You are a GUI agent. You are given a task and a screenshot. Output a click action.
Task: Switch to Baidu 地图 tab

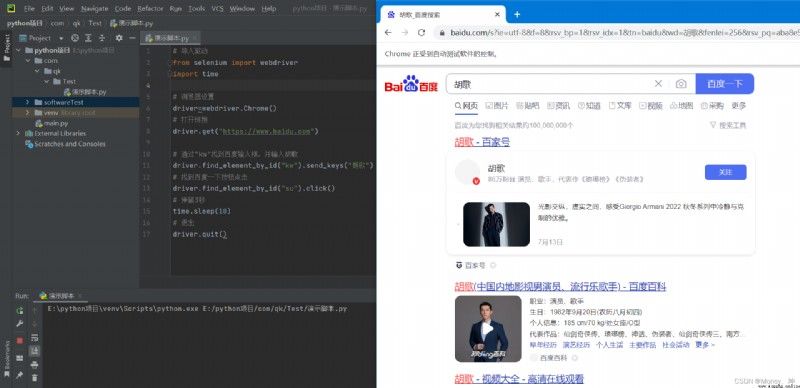click(681, 106)
